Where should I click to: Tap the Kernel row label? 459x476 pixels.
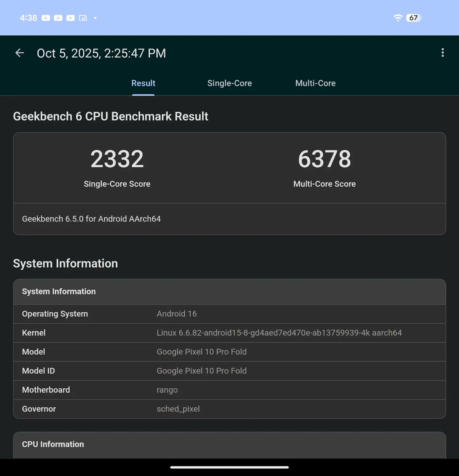[x=34, y=333]
